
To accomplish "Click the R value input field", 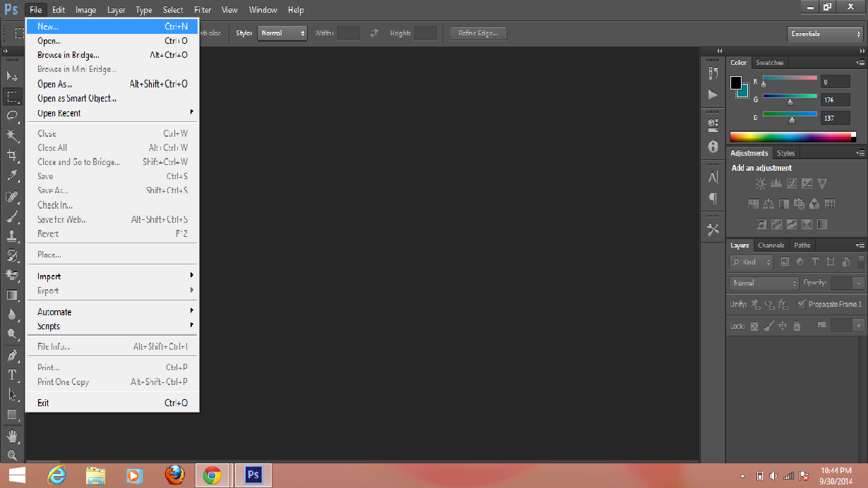I will [835, 82].
